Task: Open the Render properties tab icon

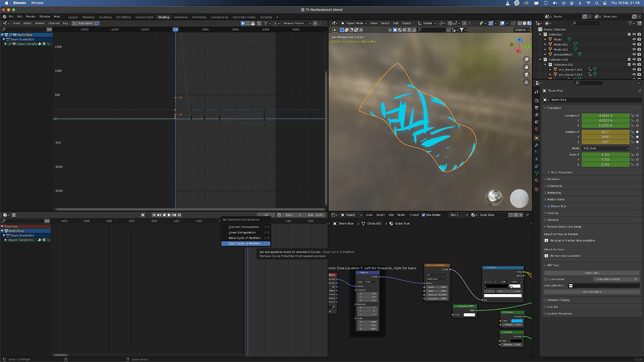Action: 536,101
